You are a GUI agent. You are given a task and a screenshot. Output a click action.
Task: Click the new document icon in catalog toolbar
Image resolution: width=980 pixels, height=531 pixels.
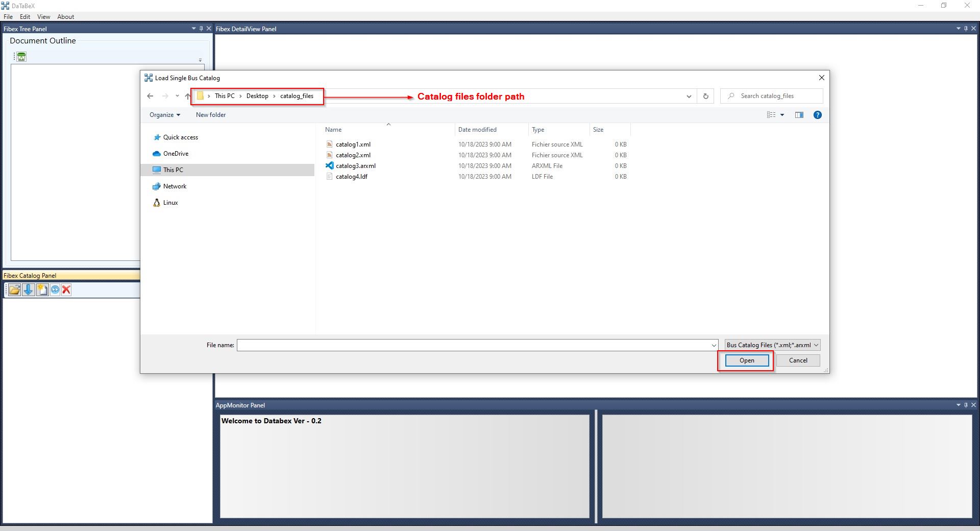tap(42, 290)
